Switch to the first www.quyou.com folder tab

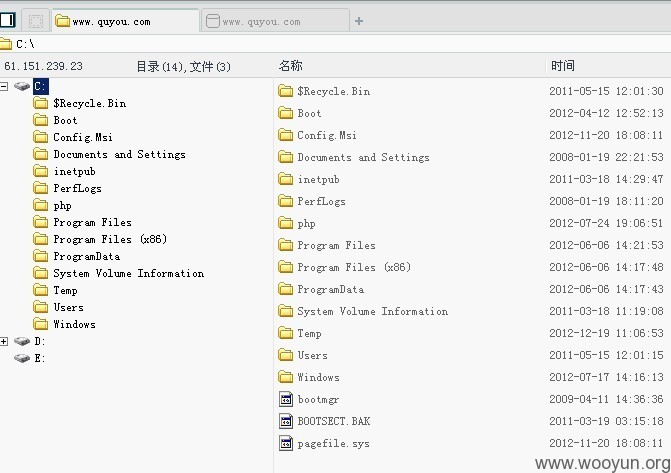(126, 21)
